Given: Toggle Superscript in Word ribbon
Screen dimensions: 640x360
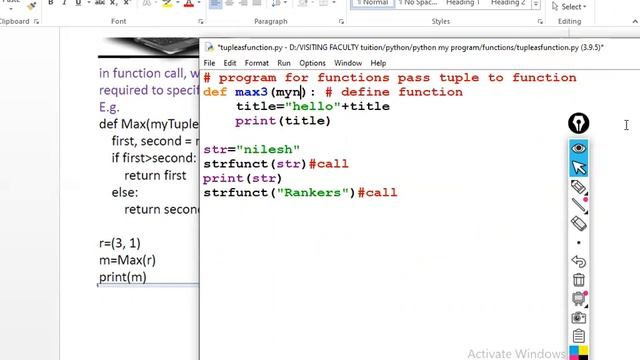Looking at the screenshot, I should (x=127, y=3).
